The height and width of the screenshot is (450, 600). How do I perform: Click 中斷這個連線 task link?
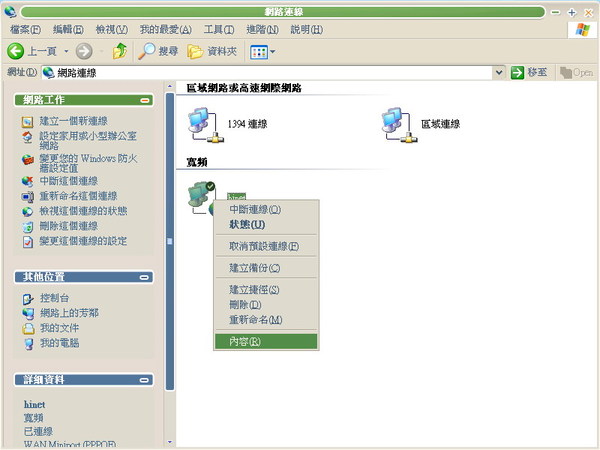pyautogui.click(x=68, y=181)
